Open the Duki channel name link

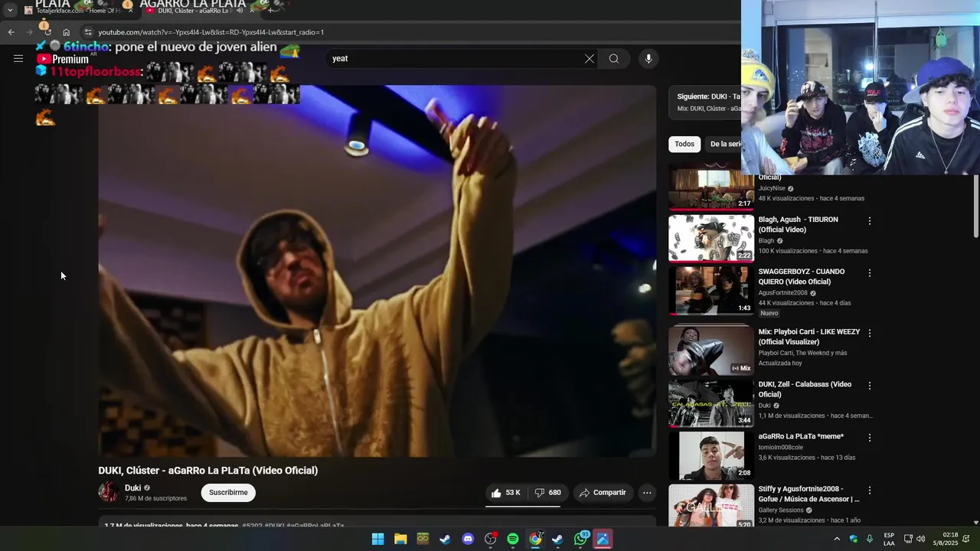coord(132,488)
